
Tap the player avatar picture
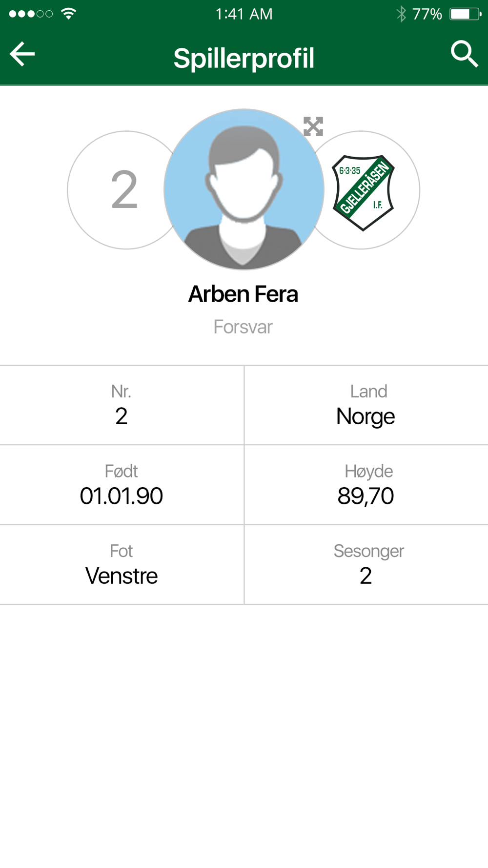244,189
